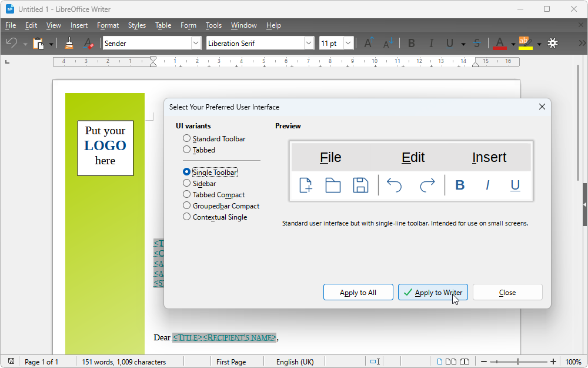Select the Groupedbar Compact option
This screenshot has width=588, height=368.
187,205
